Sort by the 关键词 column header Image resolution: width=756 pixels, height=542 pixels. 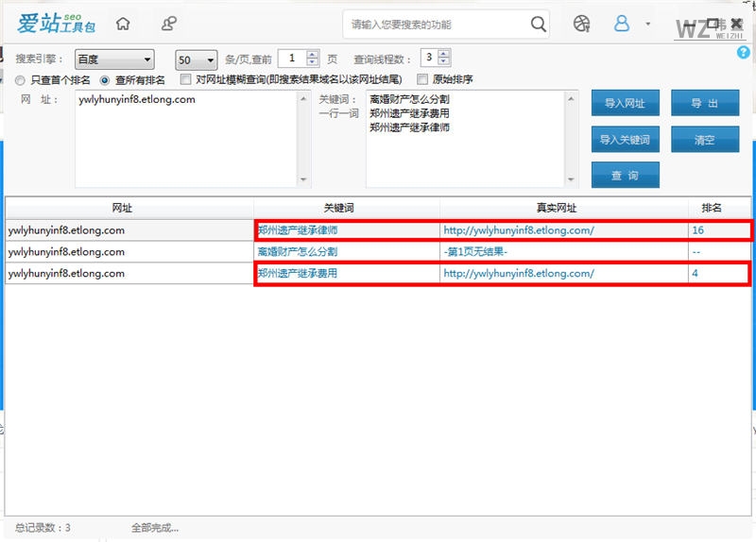coord(346,207)
